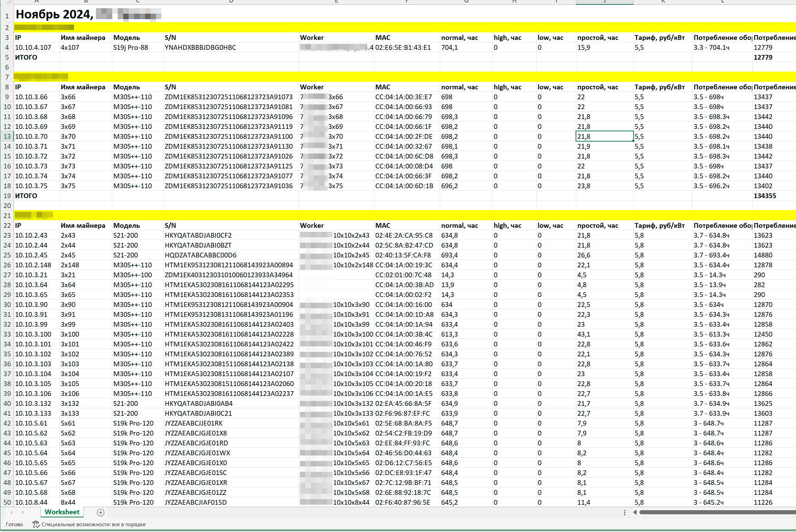Select the 'ИТОГО' cell in row 5

point(37,57)
